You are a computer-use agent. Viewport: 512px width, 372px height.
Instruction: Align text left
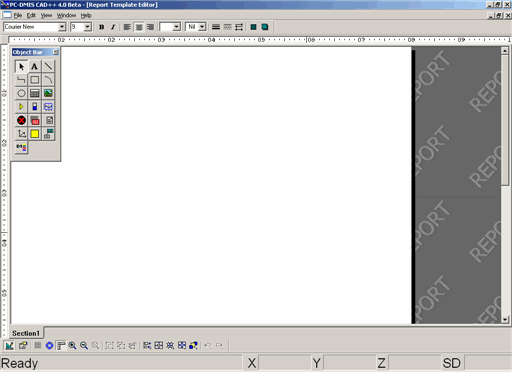pos(127,27)
